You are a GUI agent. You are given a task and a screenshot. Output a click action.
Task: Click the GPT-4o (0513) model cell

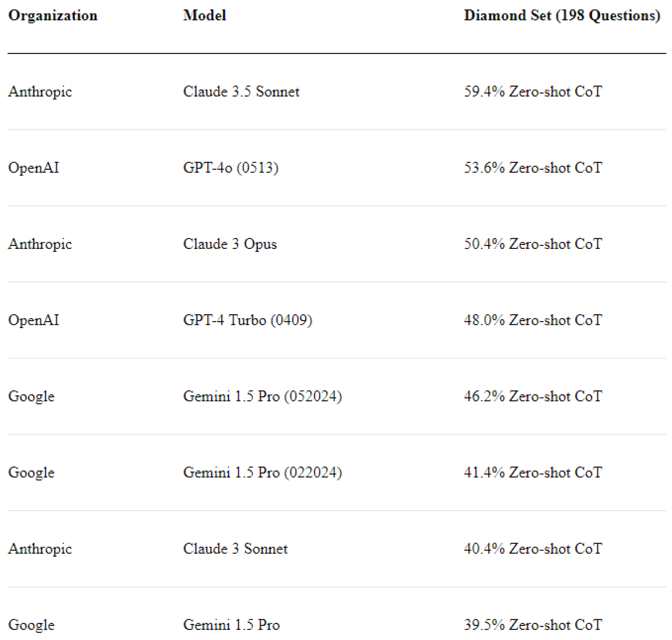click(x=231, y=167)
